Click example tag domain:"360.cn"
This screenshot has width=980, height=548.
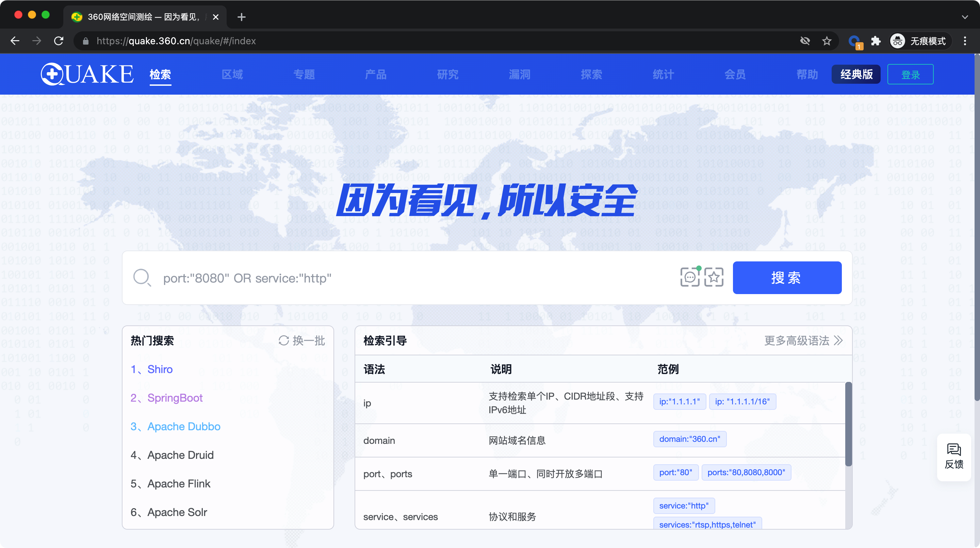point(690,439)
